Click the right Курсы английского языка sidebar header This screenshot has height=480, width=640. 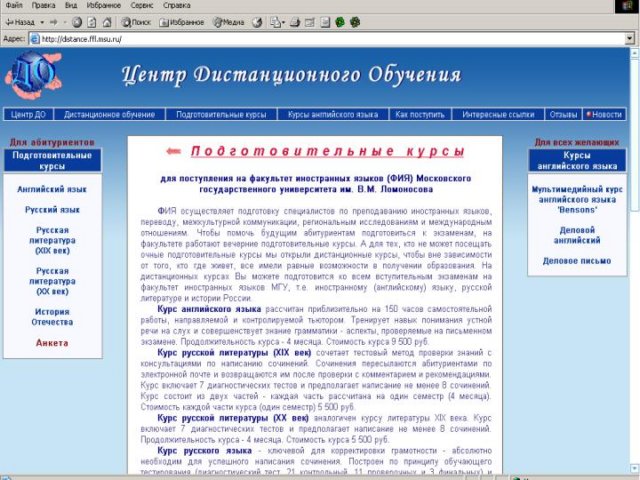577,160
